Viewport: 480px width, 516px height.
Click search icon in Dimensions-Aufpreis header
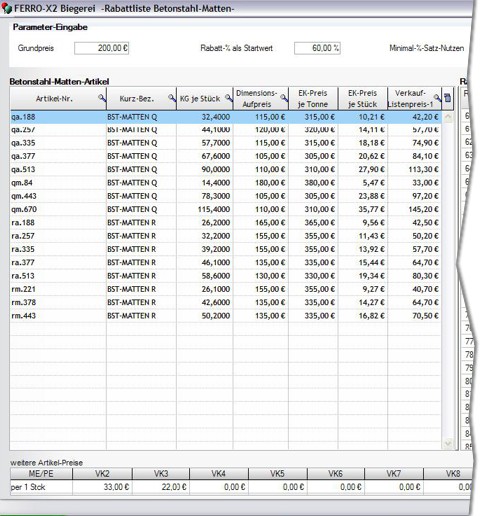tap(284, 98)
